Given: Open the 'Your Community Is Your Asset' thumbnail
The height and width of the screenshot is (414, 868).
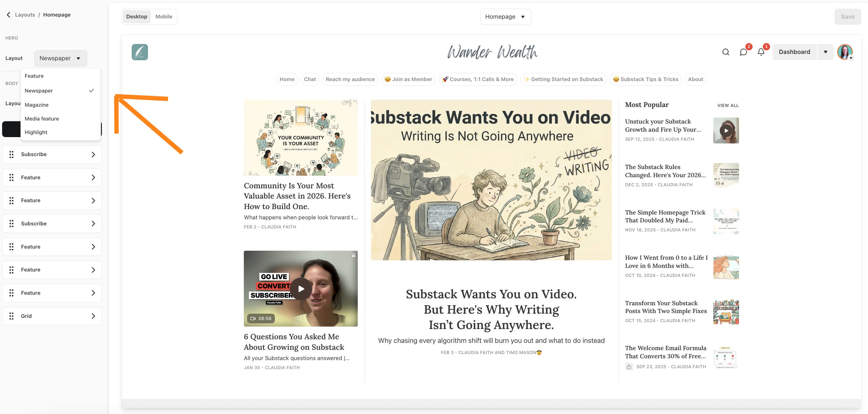Looking at the screenshot, I should coord(300,137).
